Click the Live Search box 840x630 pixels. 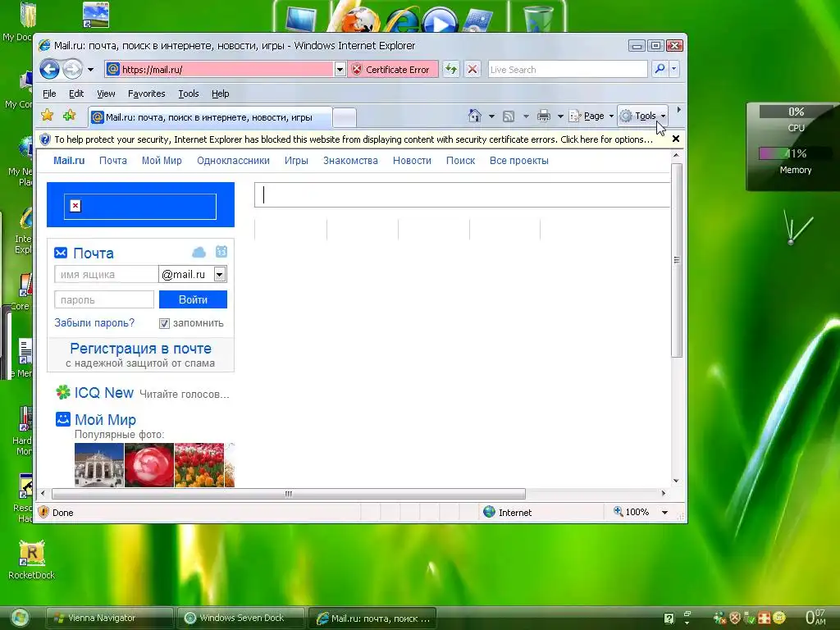tap(568, 70)
